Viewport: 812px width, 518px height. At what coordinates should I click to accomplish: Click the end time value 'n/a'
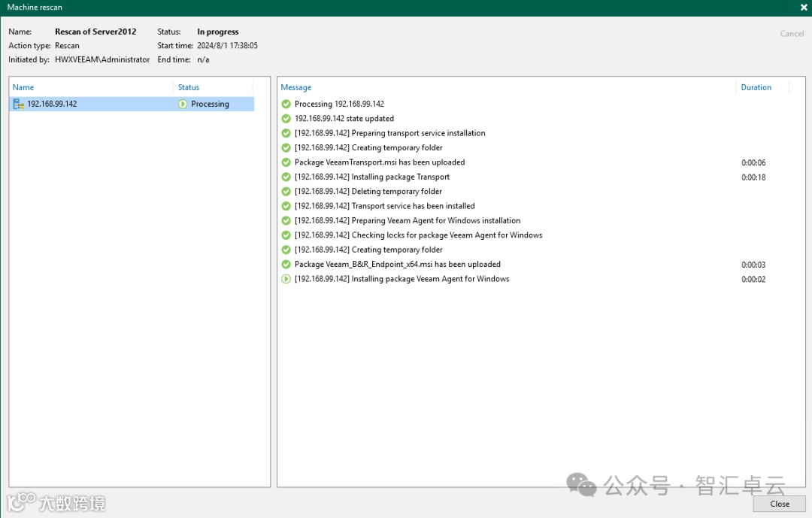pos(203,59)
